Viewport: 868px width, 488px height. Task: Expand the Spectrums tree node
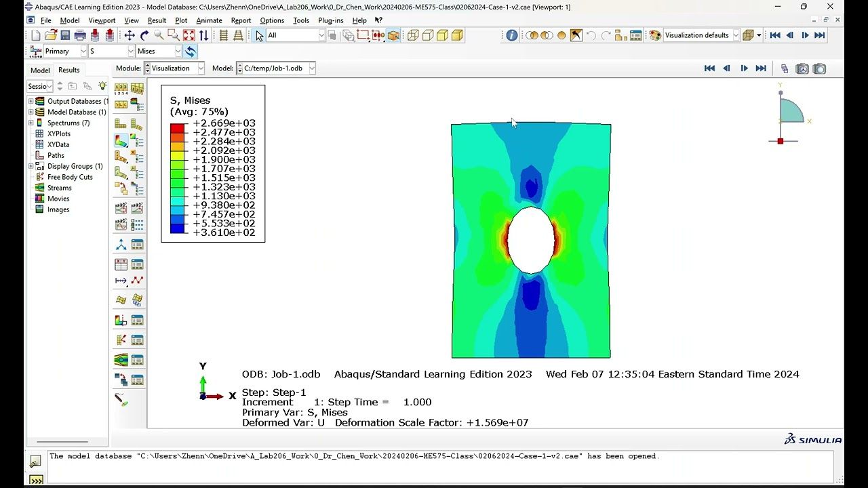coord(31,123)
